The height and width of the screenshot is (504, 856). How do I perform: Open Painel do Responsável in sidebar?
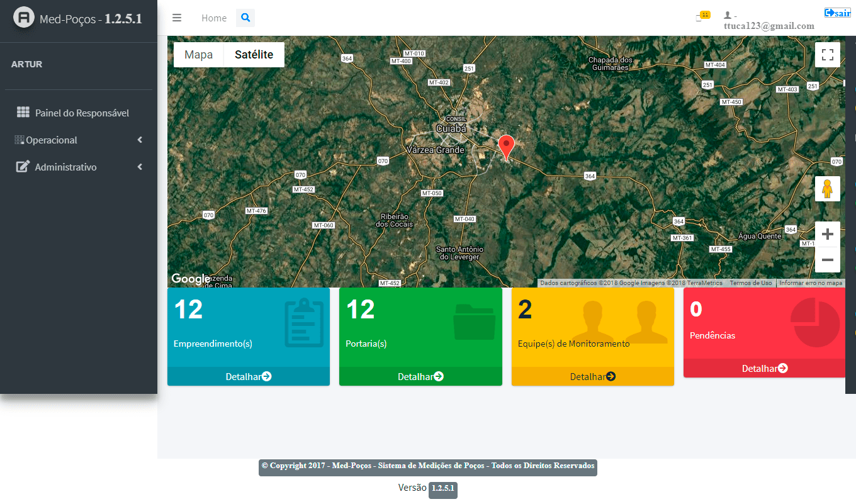coord(82,113)
